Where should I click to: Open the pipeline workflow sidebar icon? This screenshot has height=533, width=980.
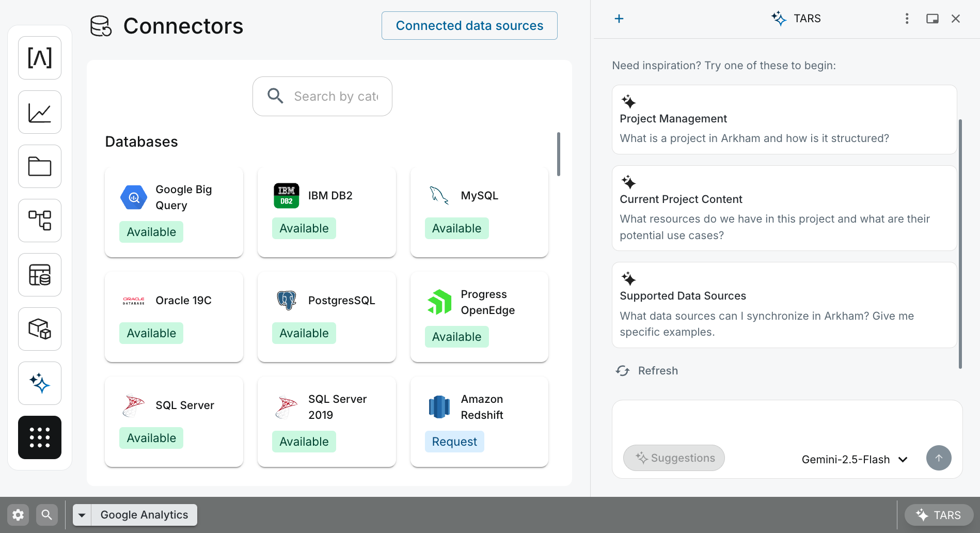pyautogui.click(x=40, y=221)
